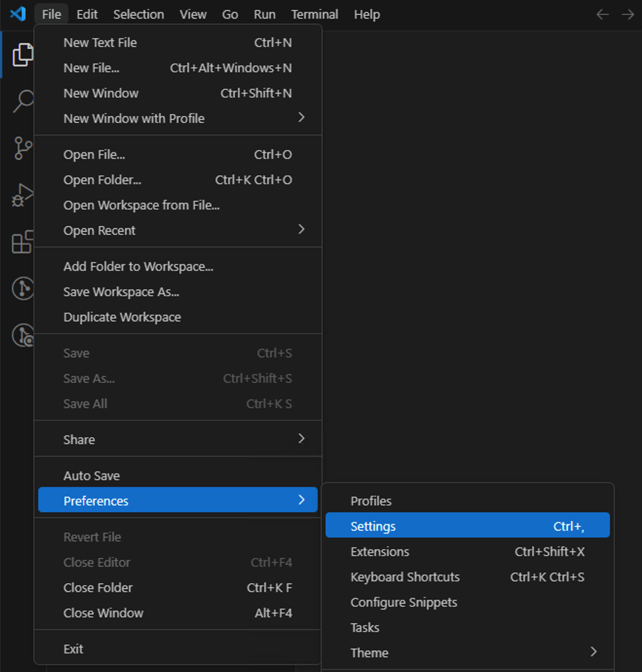642x672 pixels.
Task: Click the Share menu entry label
Action: tap(79, 440)
